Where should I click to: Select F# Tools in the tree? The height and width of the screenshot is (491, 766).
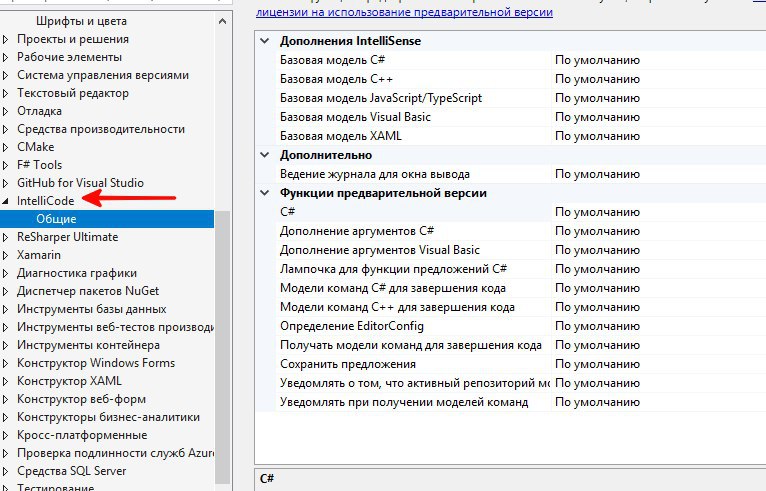pos(40,165)
